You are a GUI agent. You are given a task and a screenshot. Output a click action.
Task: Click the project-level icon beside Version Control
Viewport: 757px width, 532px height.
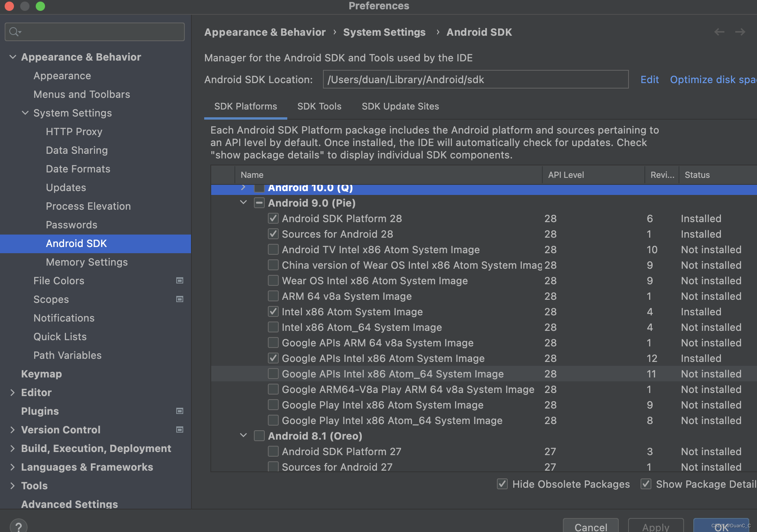pos(180,429)
